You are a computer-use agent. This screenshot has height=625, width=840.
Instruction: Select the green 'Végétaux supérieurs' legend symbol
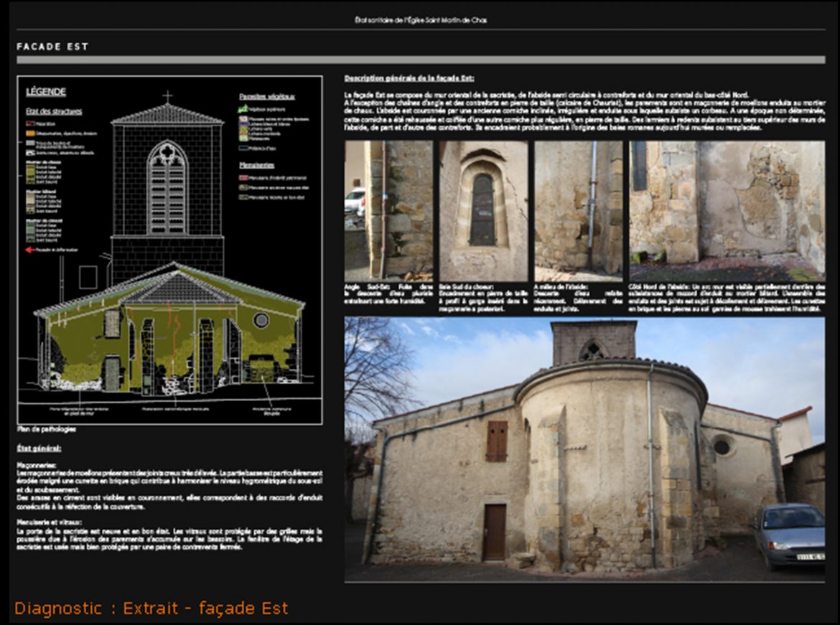coord(243,108)
